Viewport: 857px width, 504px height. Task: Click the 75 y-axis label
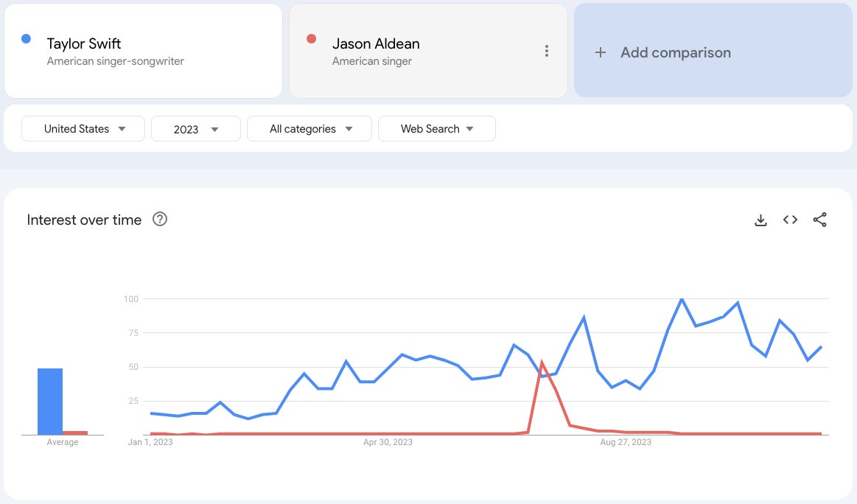point(133,333)
